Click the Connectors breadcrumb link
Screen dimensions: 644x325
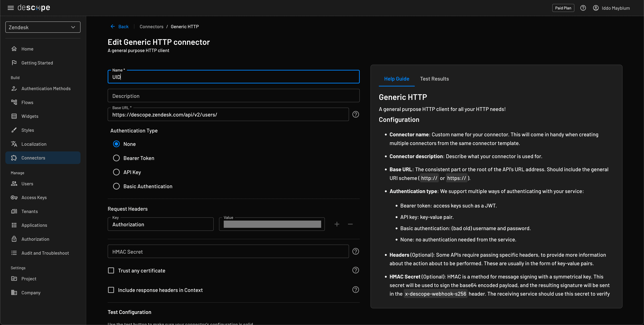[x=151, y=27]
